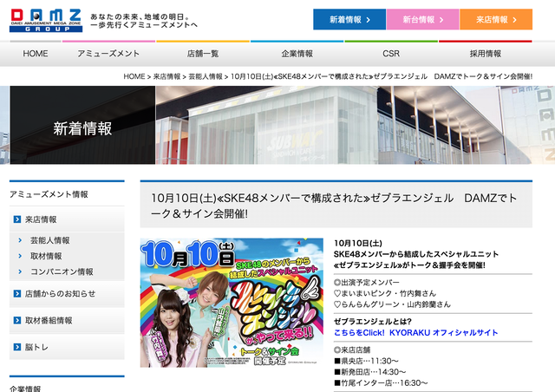The width and height of the screenshot is (555, 392).
Task: Open CSR navigation menu
Action: [x=391, y=54]
